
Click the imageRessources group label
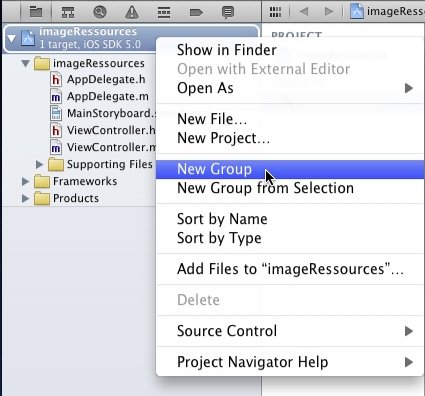click(x=99, y=63)
